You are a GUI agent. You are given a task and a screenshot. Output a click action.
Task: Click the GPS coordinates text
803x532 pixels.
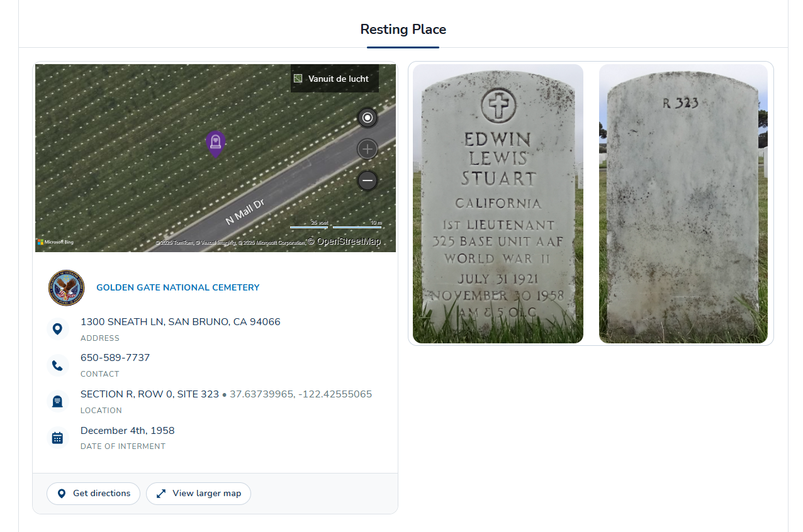point(301,394)
